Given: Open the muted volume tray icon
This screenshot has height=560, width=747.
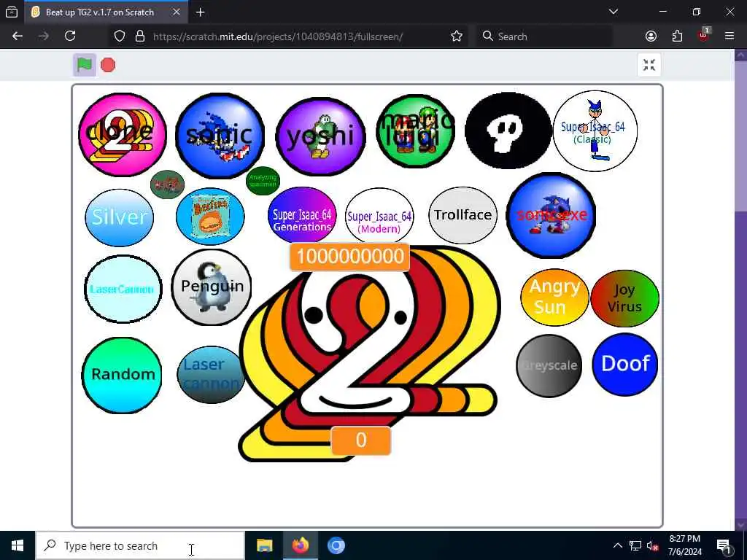Looking at the screenshot, I should 653,545.
